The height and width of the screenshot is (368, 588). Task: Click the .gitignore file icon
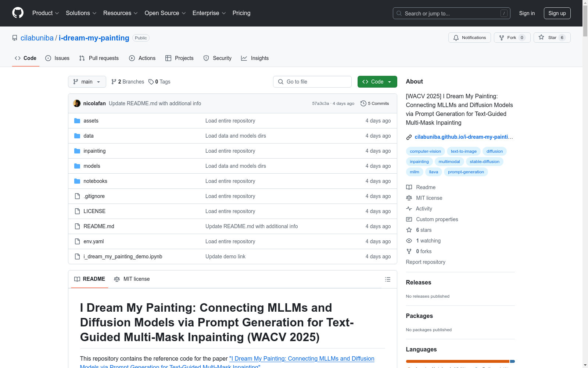(x=77, y=196)
